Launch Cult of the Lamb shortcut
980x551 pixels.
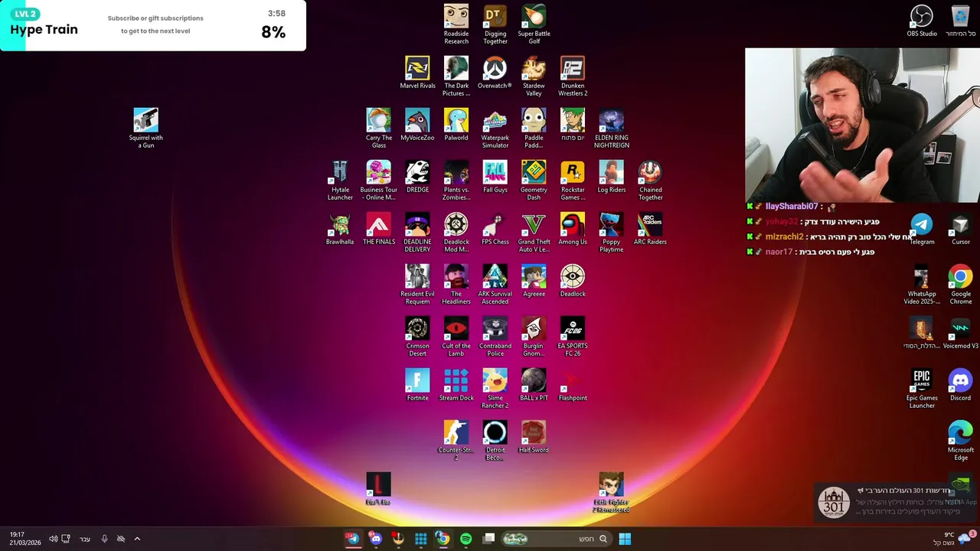456,336
